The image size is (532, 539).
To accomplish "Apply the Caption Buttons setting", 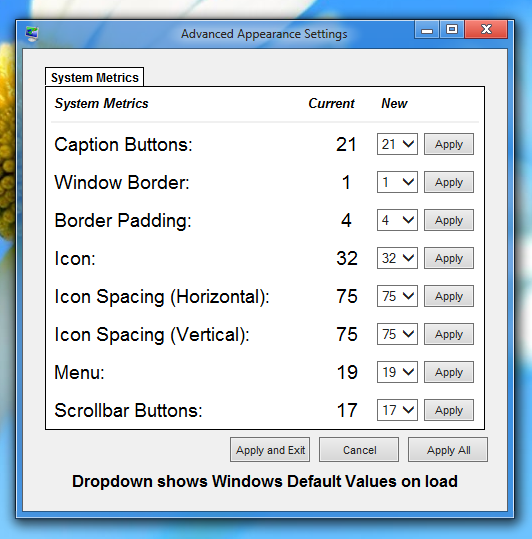I will tap(449, 144).
